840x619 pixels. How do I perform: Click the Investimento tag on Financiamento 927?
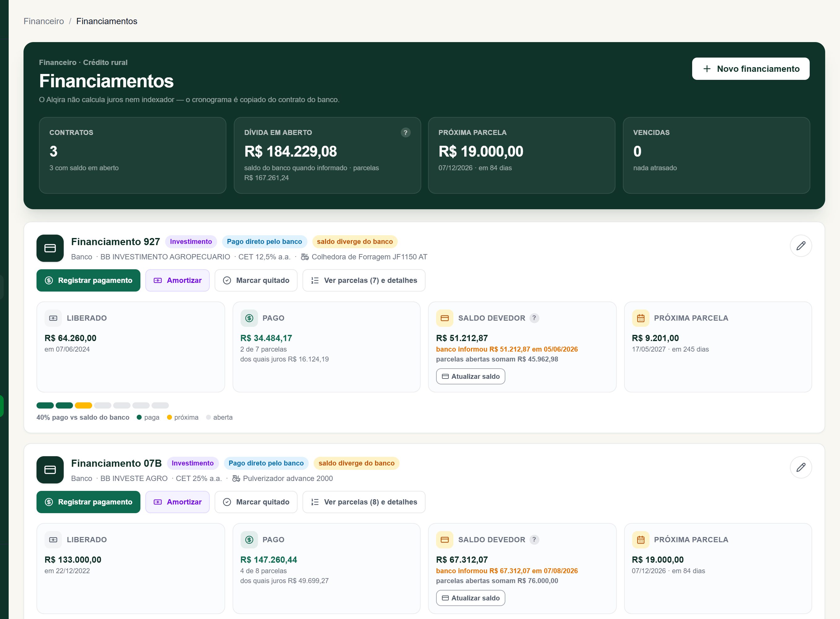191,242
